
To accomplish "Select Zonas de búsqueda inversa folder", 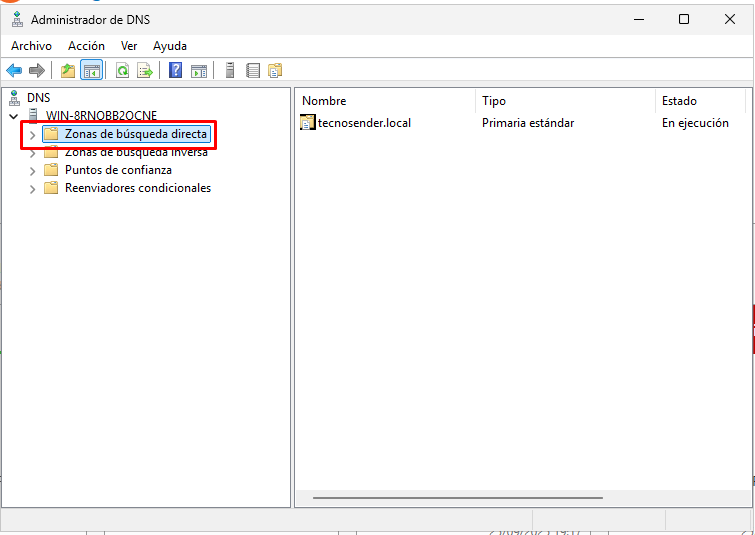I will pos(136,152).
